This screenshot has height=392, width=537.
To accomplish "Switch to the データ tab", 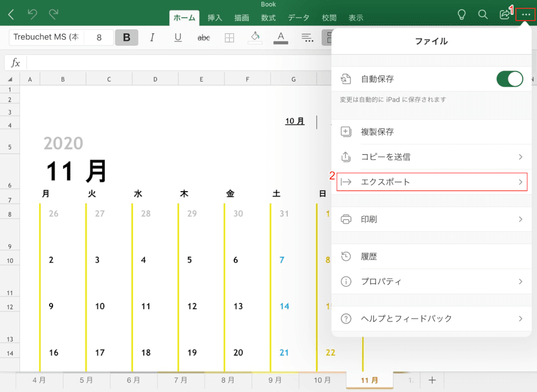I will click(x=299, y=18).
